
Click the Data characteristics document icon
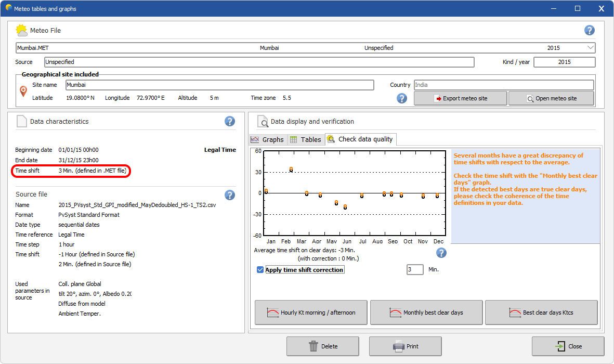click(21, 122)
